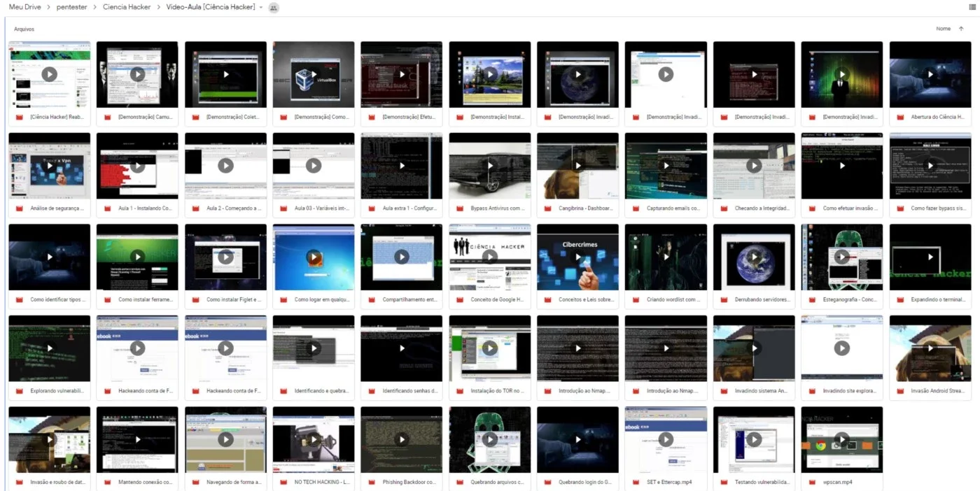This screenshot has height=491, width=980.
Task: Click play icon on 'Como identificar tipos...' thumbnail
Action: [x=49, y=257]
